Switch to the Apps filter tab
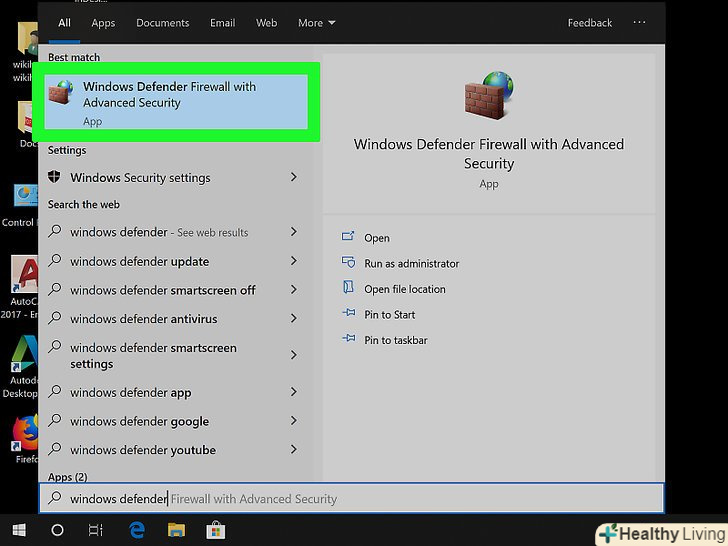 [103, 23]
